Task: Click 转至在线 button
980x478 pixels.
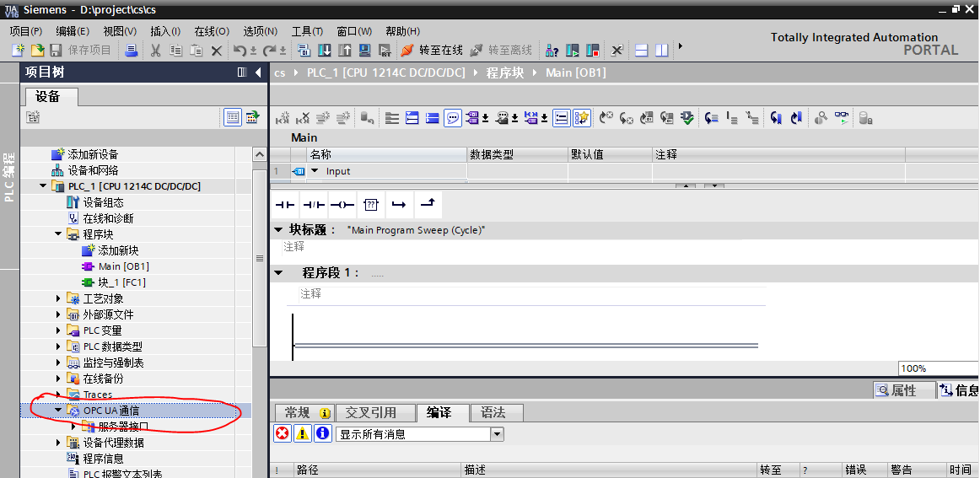Action: click(431, 51)
